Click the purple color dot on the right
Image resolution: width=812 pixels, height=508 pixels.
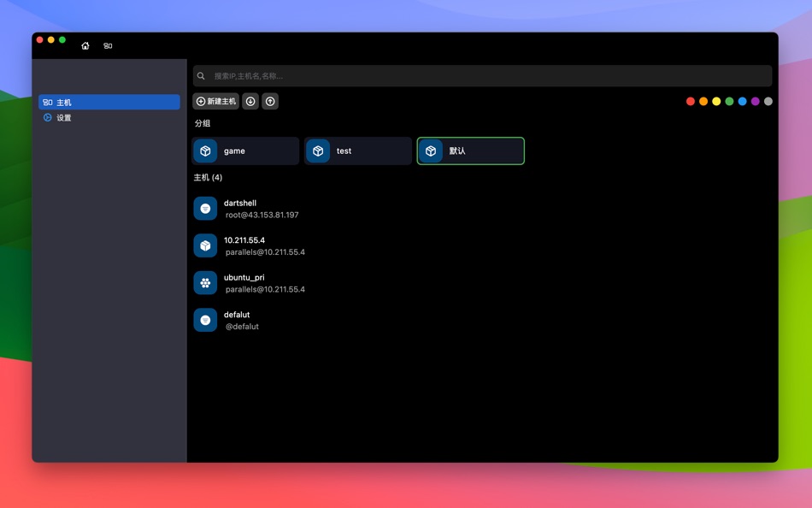click(756, 101)
